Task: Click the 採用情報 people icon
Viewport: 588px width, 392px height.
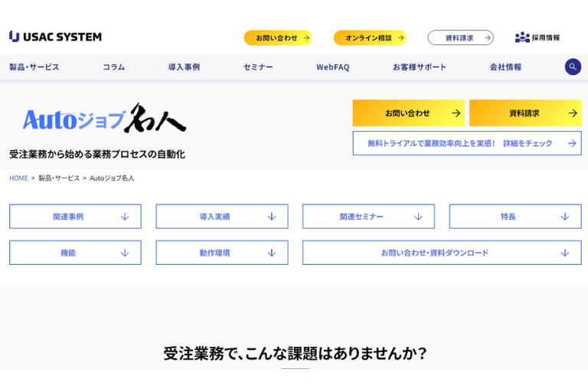Action: [x=522, y=38]
